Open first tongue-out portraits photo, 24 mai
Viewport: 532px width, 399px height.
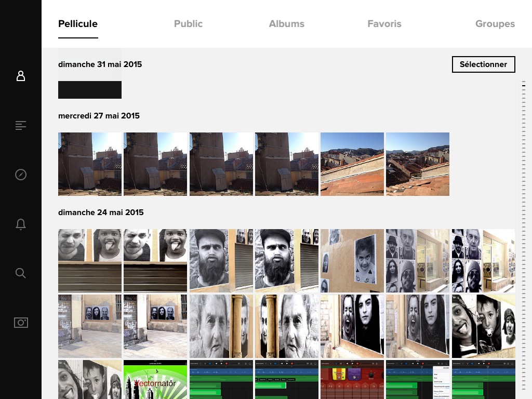pos(90,261)
